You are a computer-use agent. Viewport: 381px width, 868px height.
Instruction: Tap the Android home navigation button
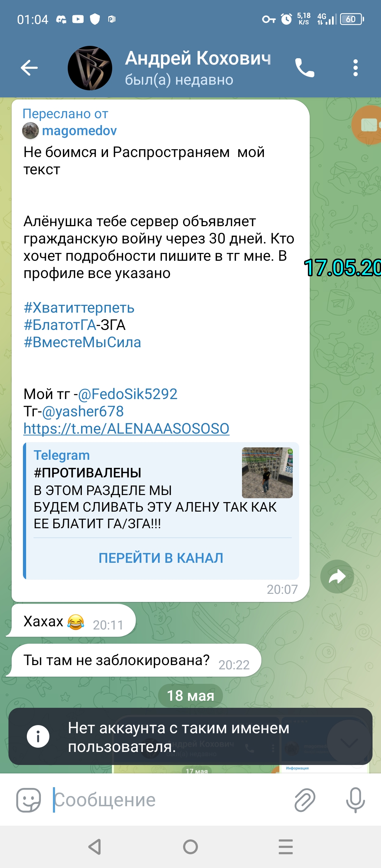pyautogui.click(x=190, y=847)
